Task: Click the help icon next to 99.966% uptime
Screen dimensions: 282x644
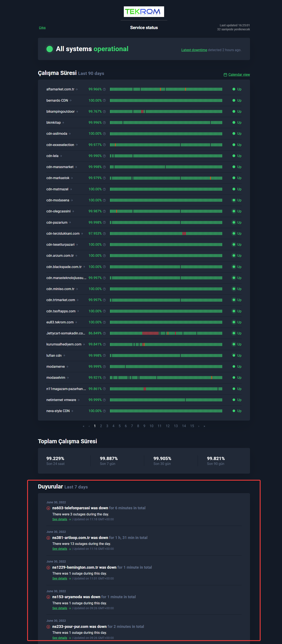Action: (104, 89)
